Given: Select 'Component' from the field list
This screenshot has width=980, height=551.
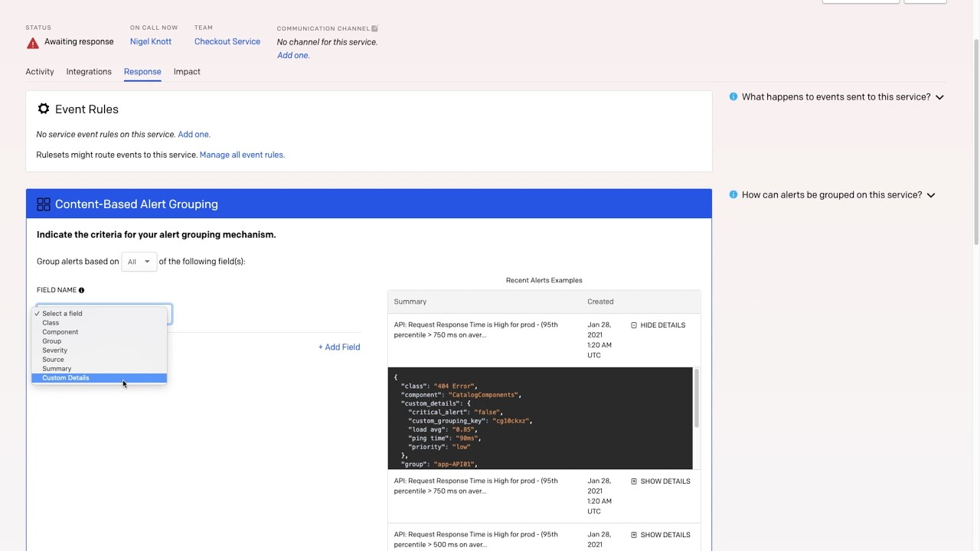Looking at the screenshot, I should tap(100, 332).
